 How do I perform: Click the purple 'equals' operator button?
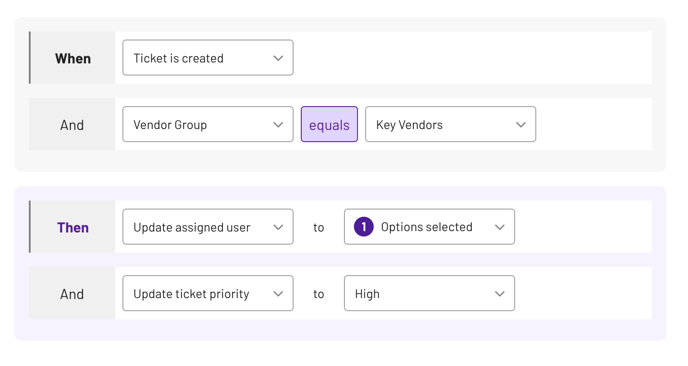tap(329, 124)
